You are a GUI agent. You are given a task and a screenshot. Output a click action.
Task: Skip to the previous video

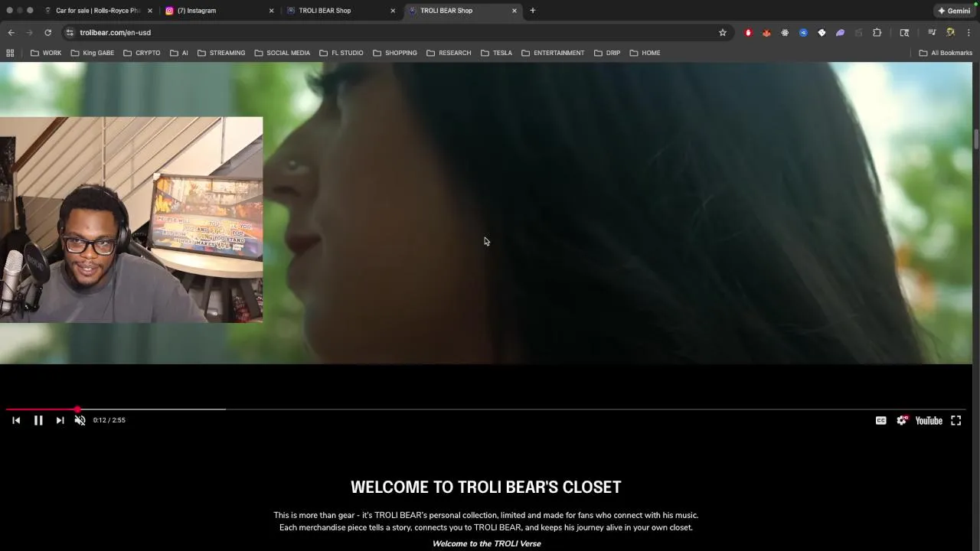[16, 420]
